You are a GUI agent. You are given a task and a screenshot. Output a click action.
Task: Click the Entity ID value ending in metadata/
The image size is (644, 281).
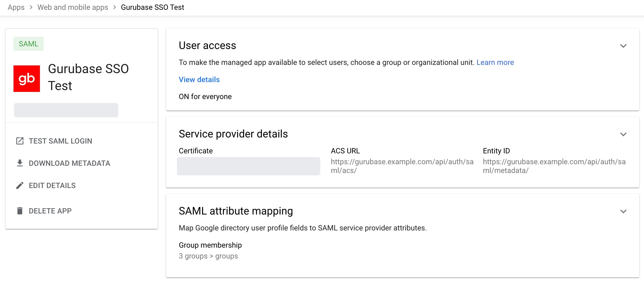pos(554,166)
